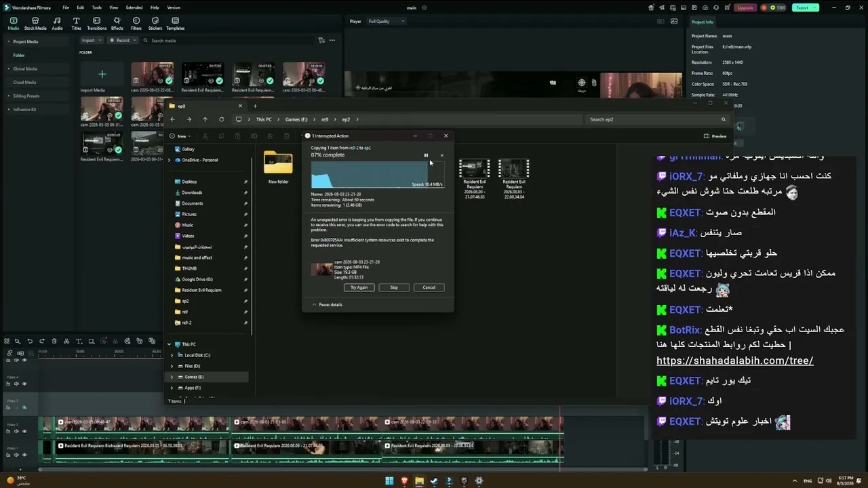
Task: Open the Templates tab
Action: [175, 24]
